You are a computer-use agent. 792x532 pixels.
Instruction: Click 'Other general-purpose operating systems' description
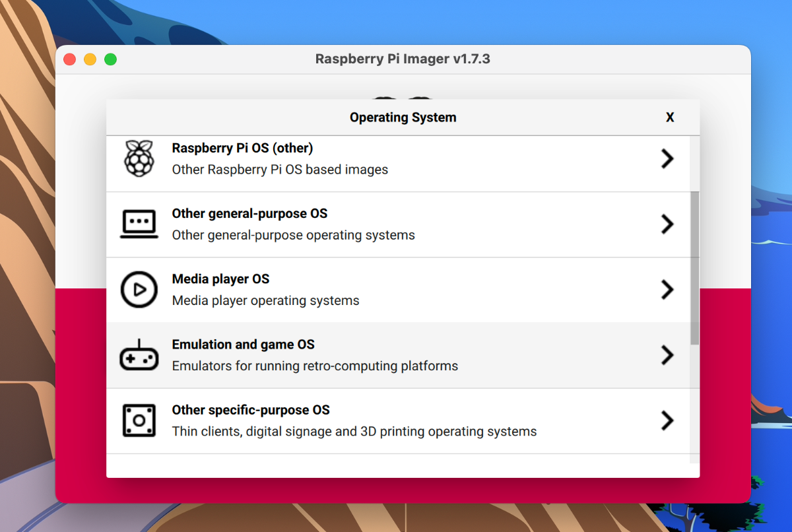point(294,235)
